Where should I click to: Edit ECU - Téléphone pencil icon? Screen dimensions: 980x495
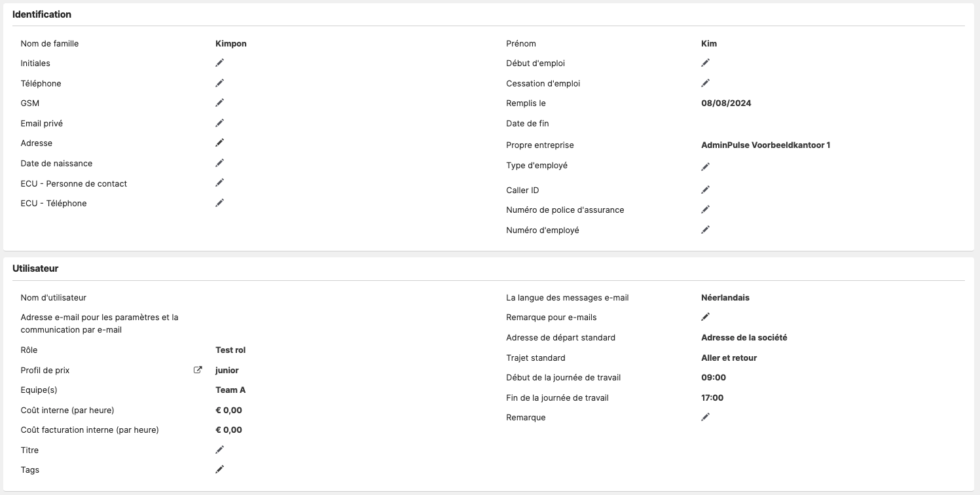point(220,203)
